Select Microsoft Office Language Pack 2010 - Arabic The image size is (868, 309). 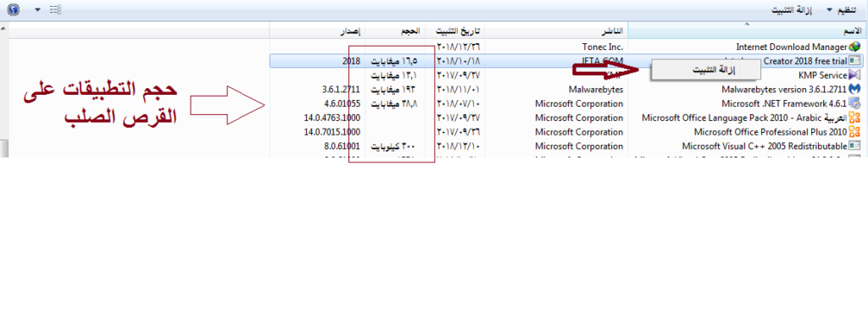744,118
